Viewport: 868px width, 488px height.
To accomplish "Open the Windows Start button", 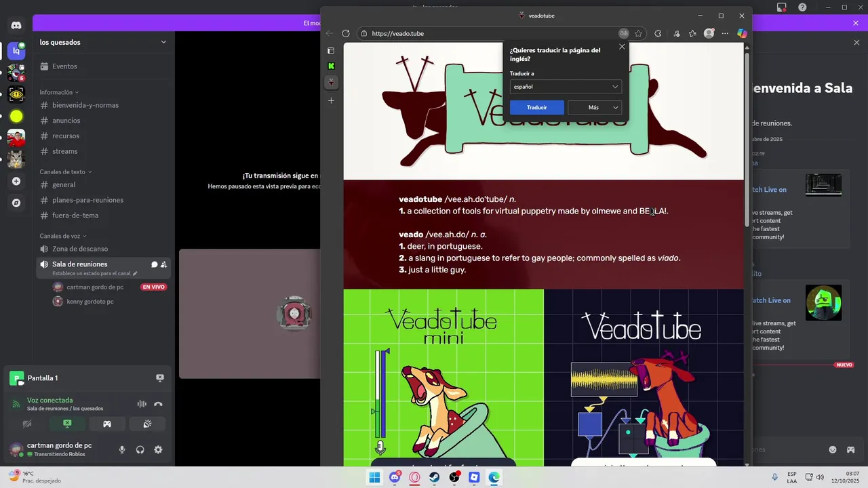I will (374, 477).
